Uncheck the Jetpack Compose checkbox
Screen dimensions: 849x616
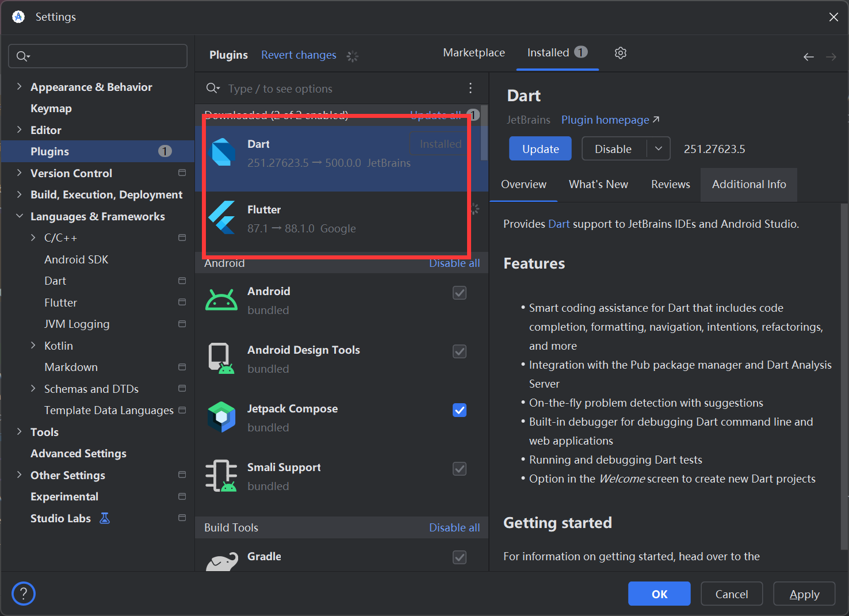pos(460,410)
